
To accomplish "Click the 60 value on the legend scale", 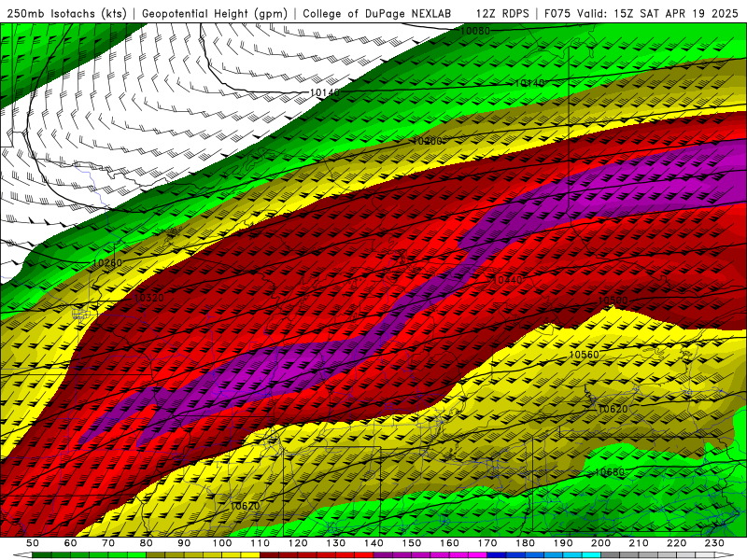I will point(70,543).
